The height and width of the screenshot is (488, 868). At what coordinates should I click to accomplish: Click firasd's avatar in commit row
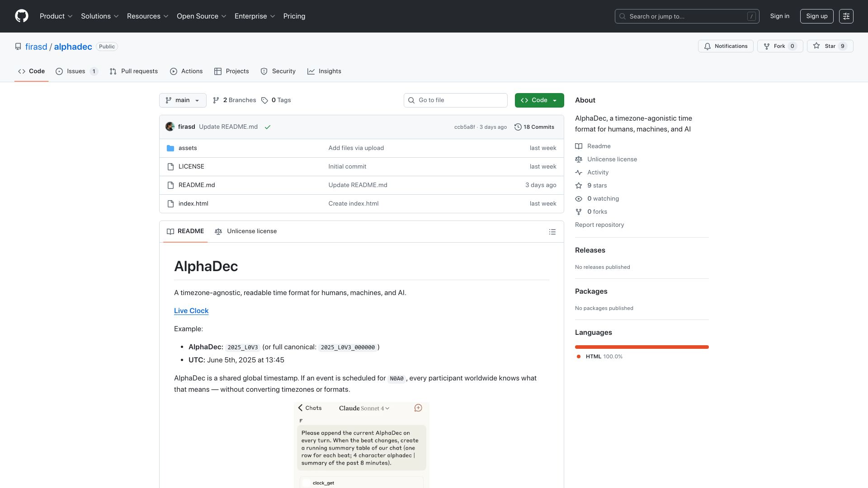tap(170, 127)
